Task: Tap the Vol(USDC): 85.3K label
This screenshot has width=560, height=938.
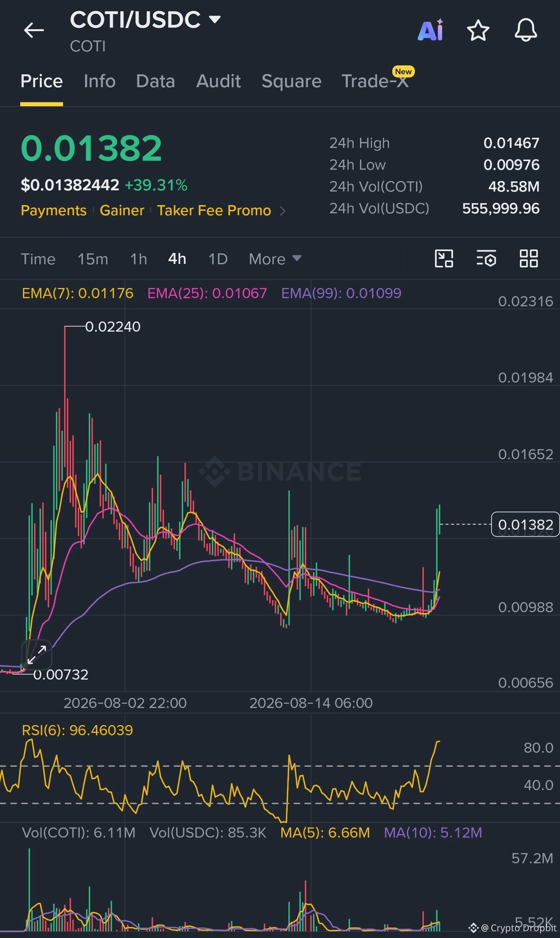Action: tap(208, 833)
